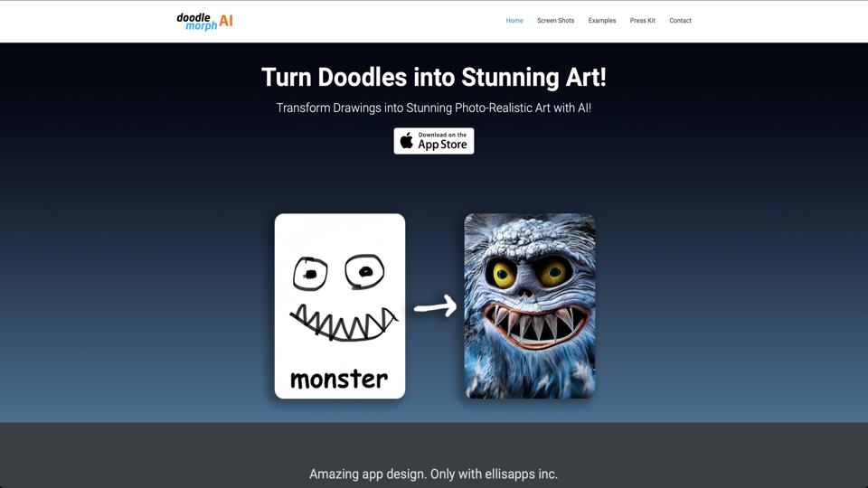Screen dimensions: 868x488
Task: Click the "Turn Doodles into Stunning Art!" headline
Action: coord(434,77)
